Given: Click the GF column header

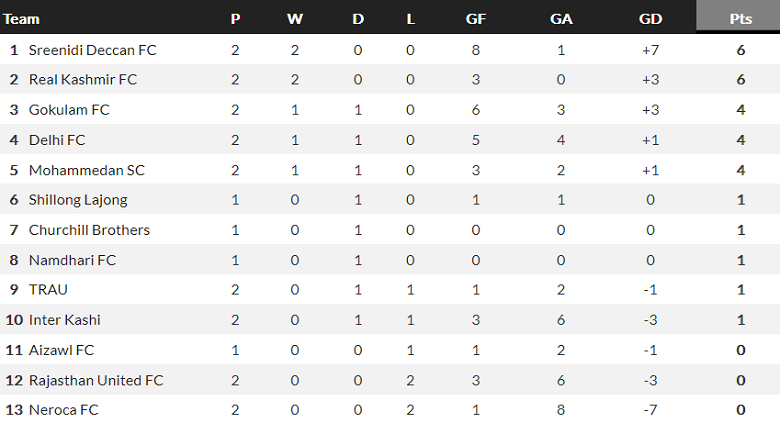Looking at the screenshot, I should [x=476, y=17].
